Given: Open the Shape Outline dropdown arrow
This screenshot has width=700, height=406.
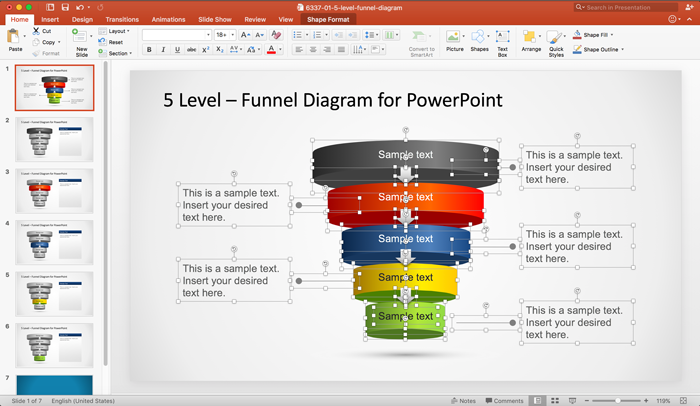Looking at the screenshot, I should (x=622, y=50).
